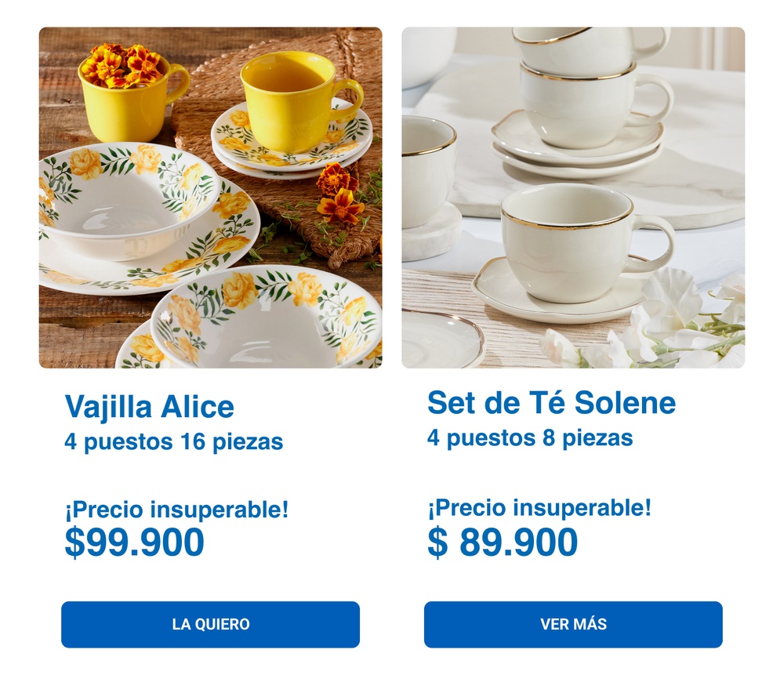784x675 pixels.
Task: Click the gold-rimmed saucer in the bottom-left corner of the tea set photo
Action: [441, 339]
